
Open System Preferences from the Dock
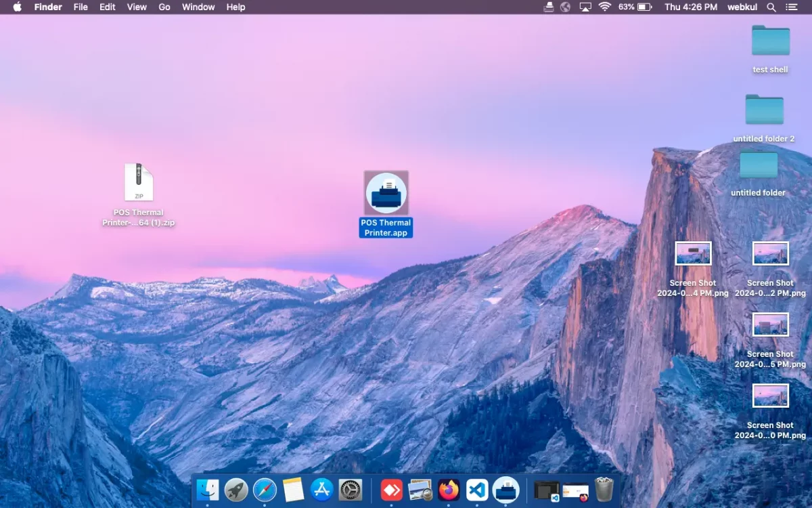351,490
